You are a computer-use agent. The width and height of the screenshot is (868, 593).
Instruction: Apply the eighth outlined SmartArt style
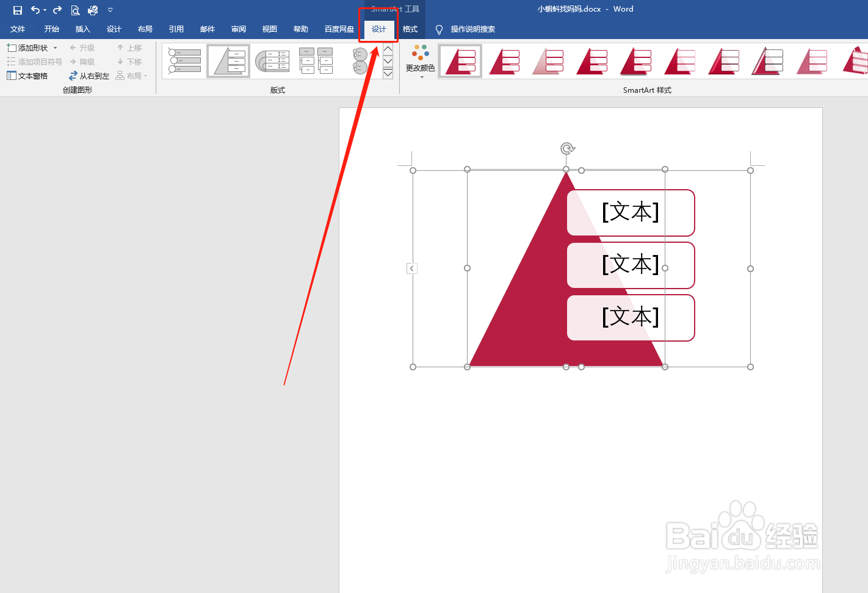[768, 61]
